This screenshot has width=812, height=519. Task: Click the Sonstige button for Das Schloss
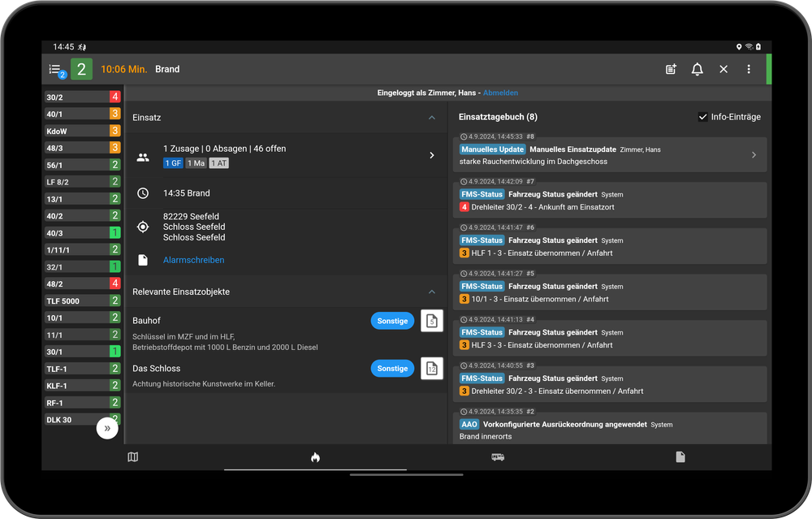pyautogui.click(x=392, y=368)
